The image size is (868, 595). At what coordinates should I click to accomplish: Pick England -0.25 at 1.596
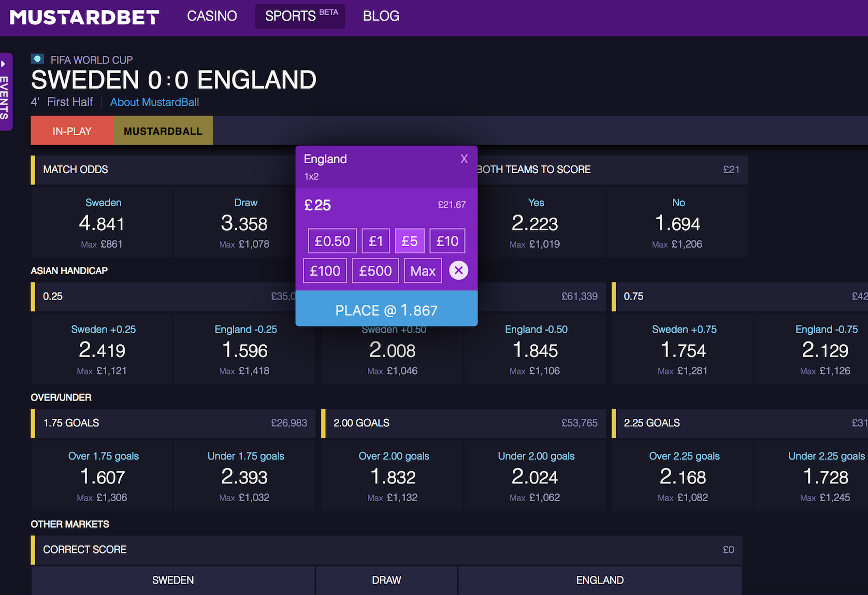tap(244, 349)
